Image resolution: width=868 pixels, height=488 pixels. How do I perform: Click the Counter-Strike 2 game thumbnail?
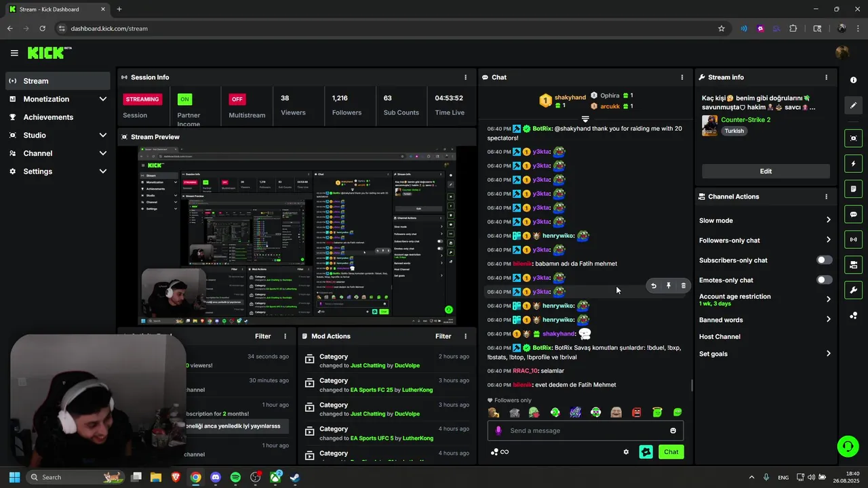709,125
